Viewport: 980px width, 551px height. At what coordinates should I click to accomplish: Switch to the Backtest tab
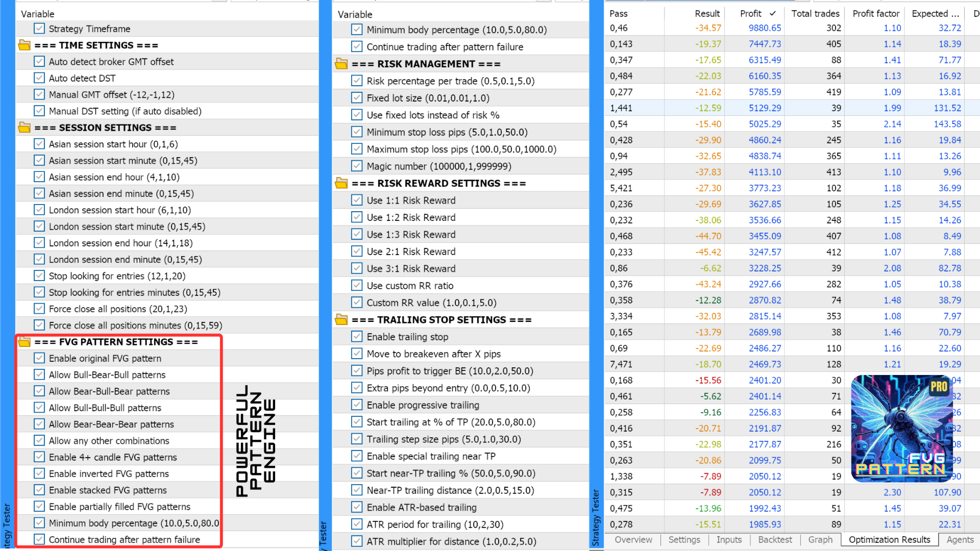click(774, 540)
